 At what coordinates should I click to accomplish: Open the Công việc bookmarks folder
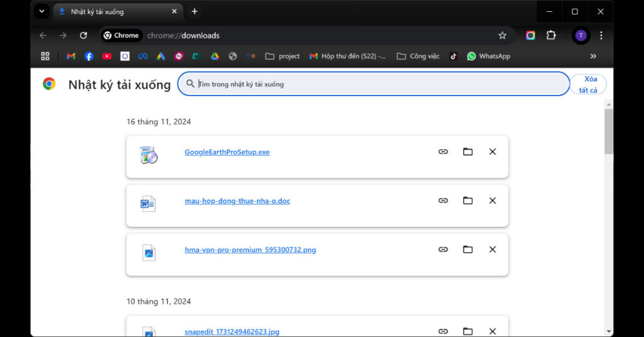[x=418, y=56]
